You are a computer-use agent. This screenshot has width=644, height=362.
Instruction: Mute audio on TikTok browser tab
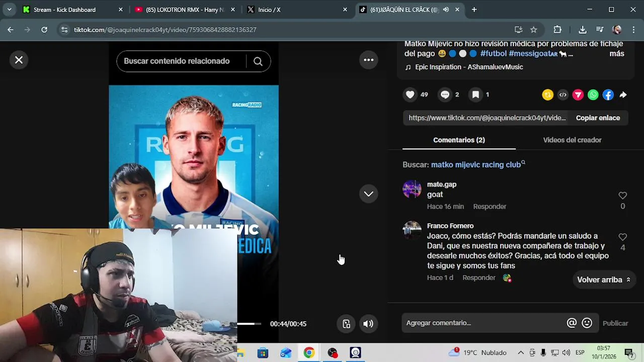click(x=446, y=10)
